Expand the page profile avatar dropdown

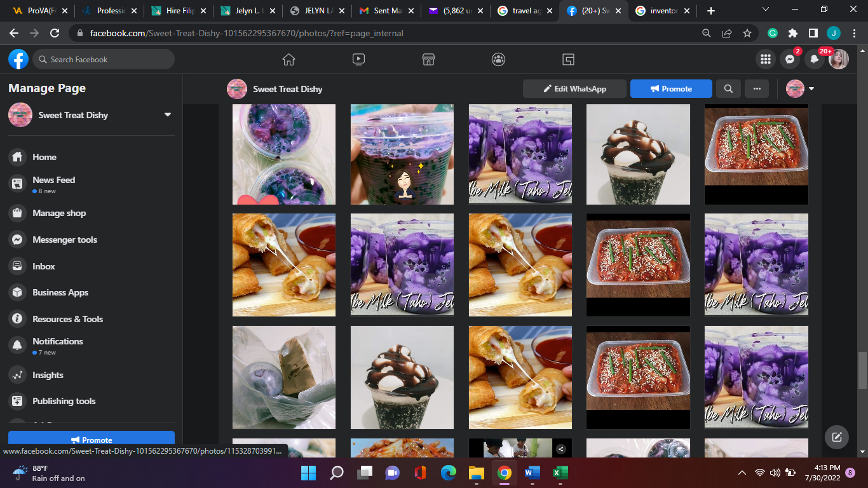pyautogui.click(x=801, y=89)
